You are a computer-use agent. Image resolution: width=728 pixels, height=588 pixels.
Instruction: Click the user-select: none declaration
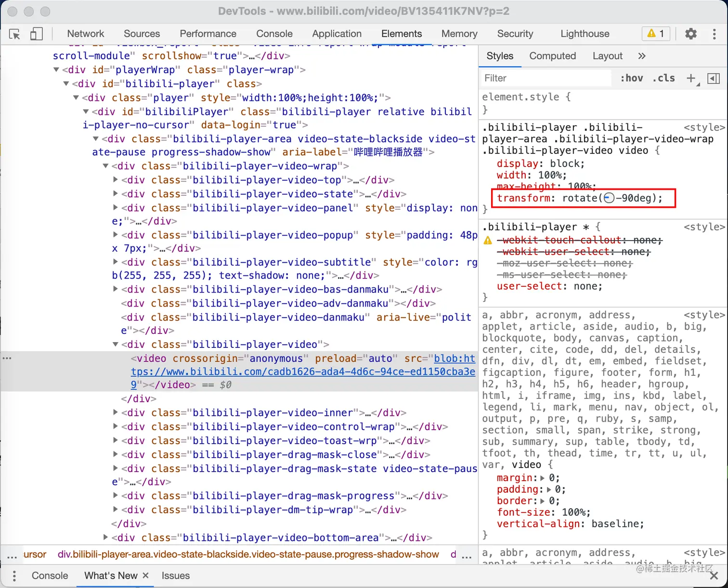coord(549,286)
